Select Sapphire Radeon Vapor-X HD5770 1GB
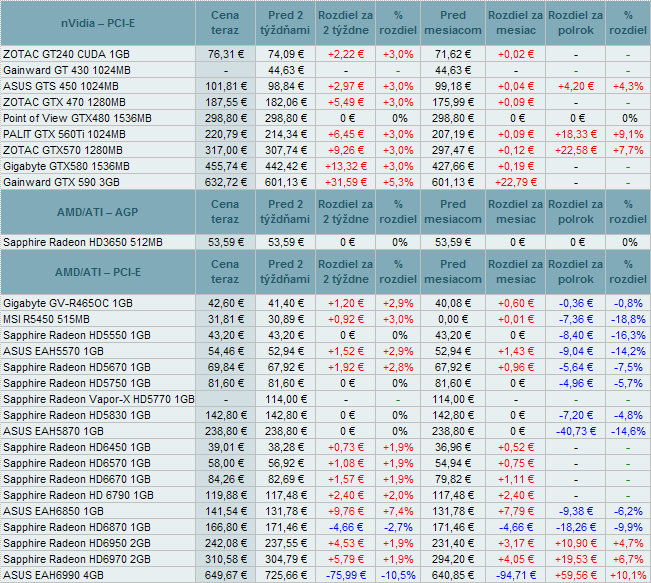The image size is (651, 583). [99, 399]
